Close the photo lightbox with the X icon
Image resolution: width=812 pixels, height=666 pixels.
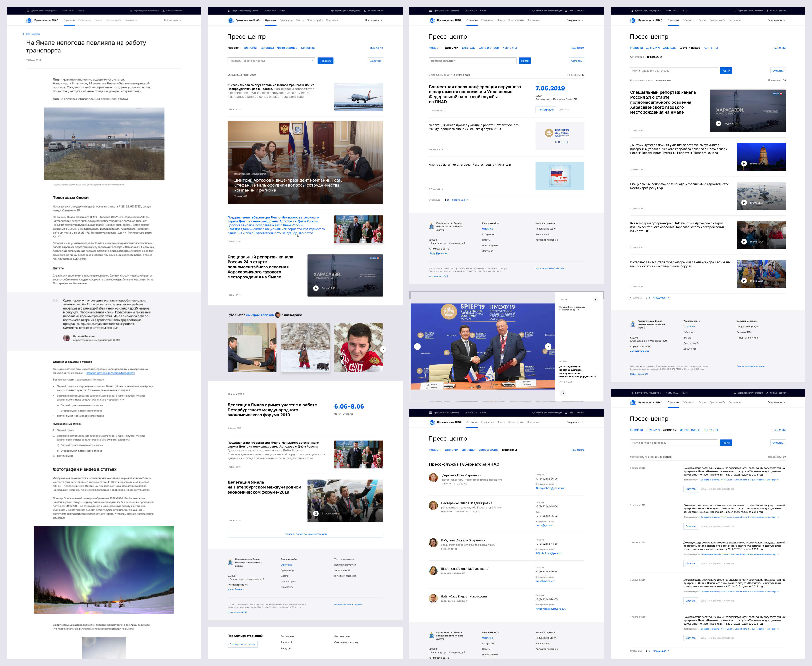click(x=595, y=300)
